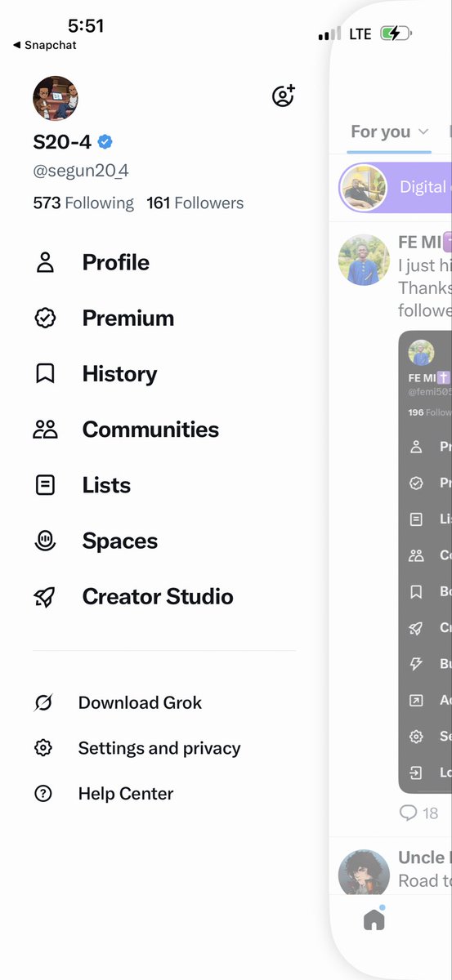Tap the cellular signal bars
This screenshot has width=452, height=980.
[x=329, y=34]
